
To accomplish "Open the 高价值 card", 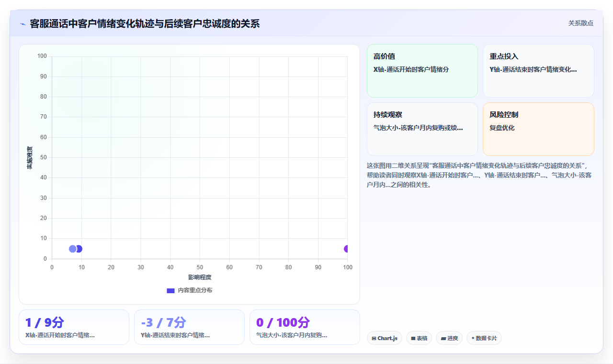I will click(x=422, y=71).
